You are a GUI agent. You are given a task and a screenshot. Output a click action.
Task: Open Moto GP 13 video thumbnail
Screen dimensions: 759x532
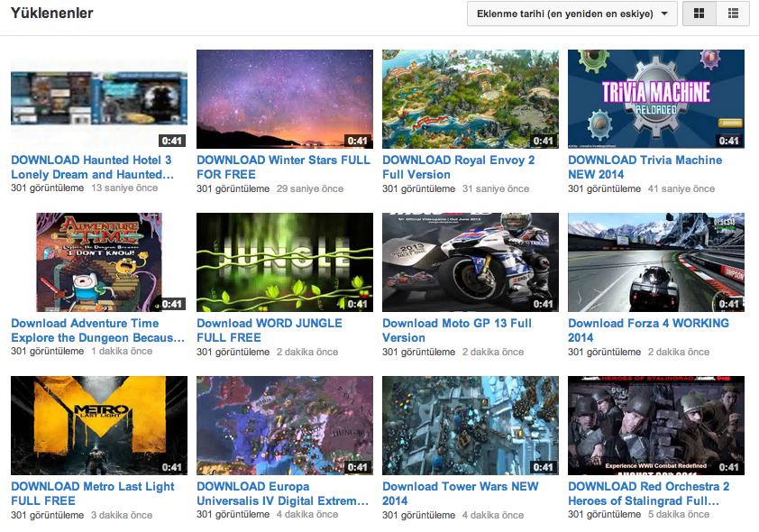[471, 261]
